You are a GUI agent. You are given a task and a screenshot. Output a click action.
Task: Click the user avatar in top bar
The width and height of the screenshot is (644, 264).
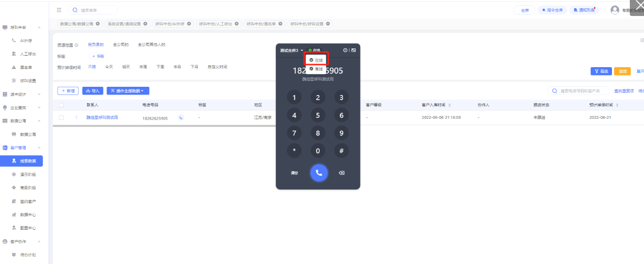click(x=615, y=10)
